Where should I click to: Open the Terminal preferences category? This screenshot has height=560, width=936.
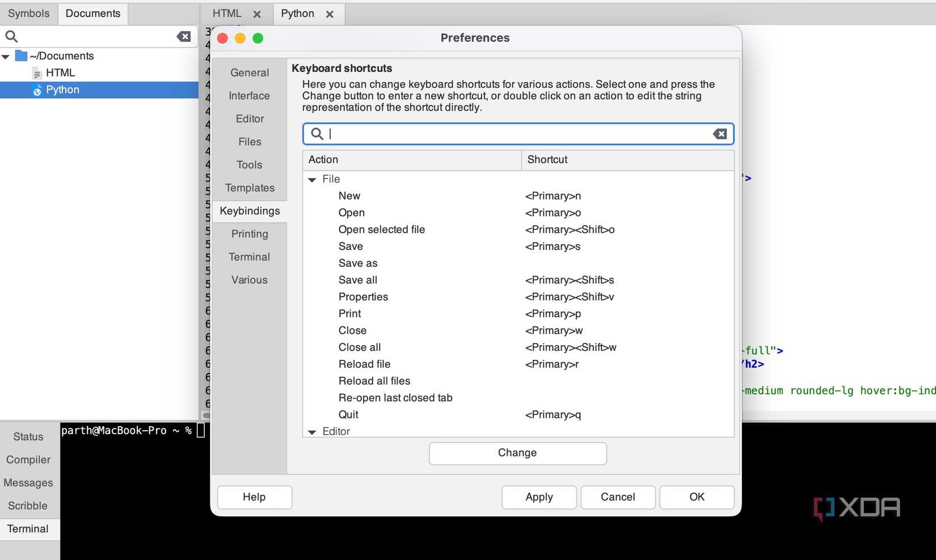[249, 257]
